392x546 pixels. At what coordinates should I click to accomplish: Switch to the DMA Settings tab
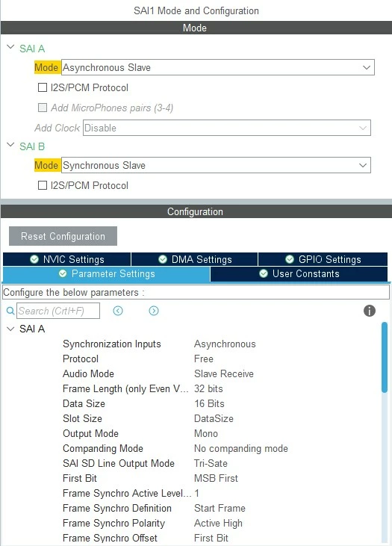[x=194, y=259]
